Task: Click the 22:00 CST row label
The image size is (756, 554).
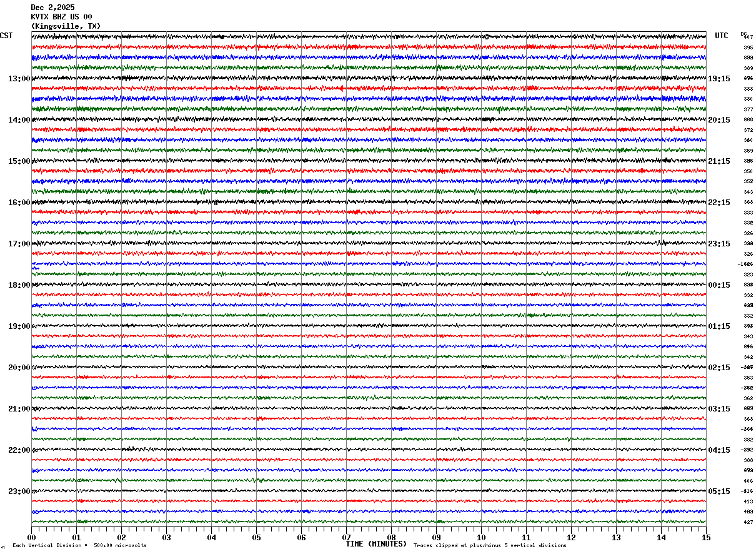Action: [19, 450]
